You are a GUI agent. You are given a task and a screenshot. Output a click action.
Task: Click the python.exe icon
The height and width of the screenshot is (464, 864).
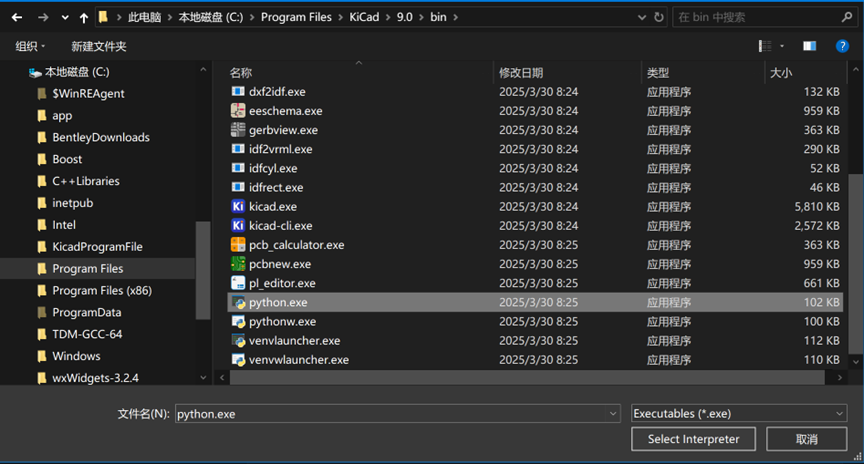[x=238, y=302]
